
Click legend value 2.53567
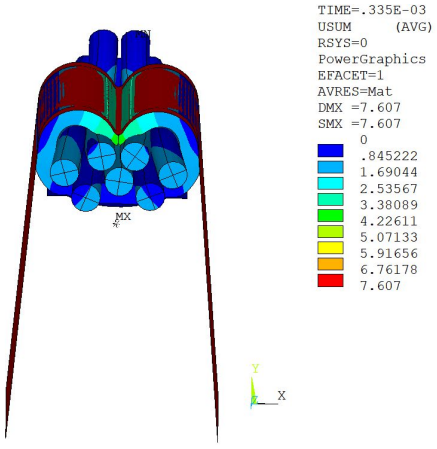[x=389, y=189]
